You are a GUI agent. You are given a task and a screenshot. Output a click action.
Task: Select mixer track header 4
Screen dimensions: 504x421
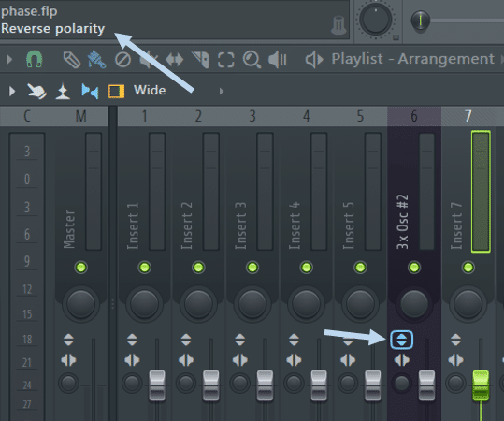(307, 116)
